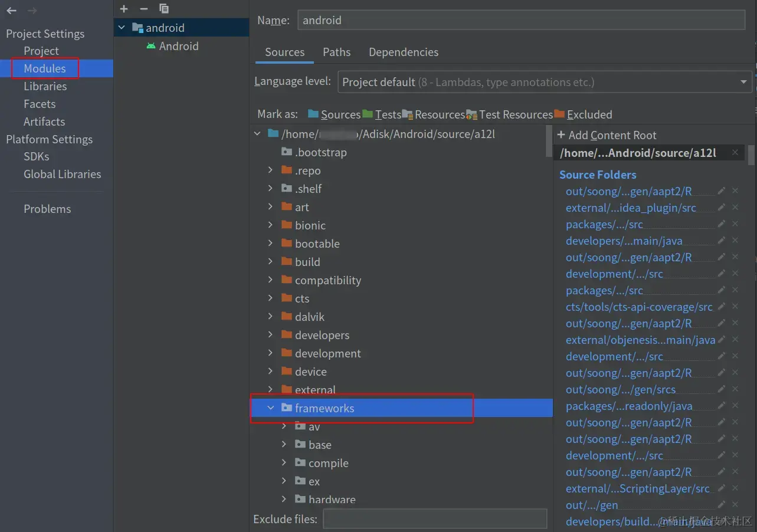This screenshot has height=532, width=757.
Task: Select the .bootstrap folder row
Action: coord(401,152)
